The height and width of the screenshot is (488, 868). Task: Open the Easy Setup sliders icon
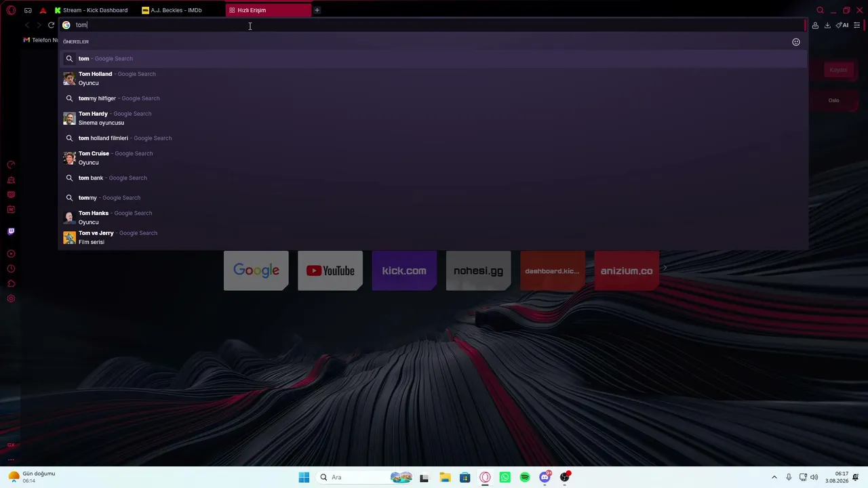[857, 25]
